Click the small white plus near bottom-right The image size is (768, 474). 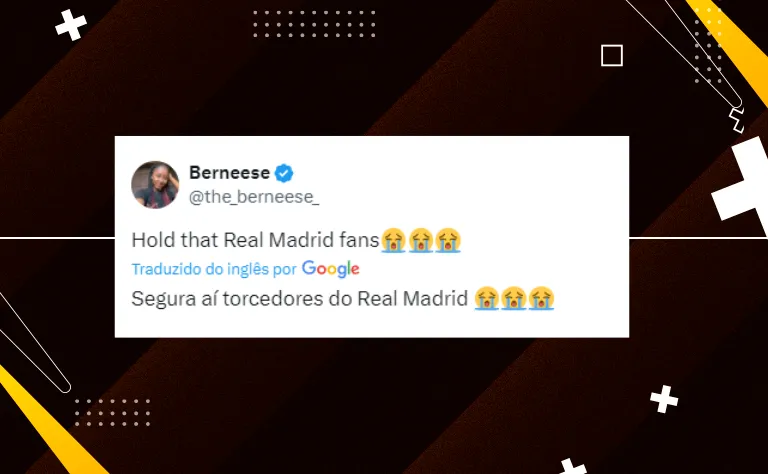pyautogui.click(x=664, y=399)
